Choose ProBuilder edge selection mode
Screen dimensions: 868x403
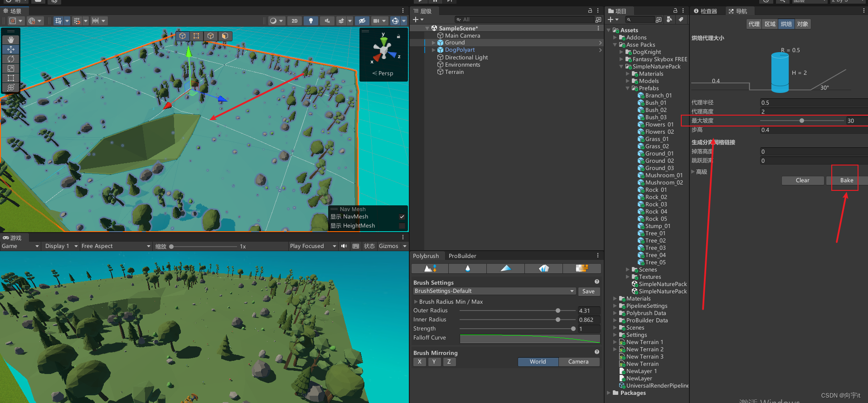[x=210, y=36]
